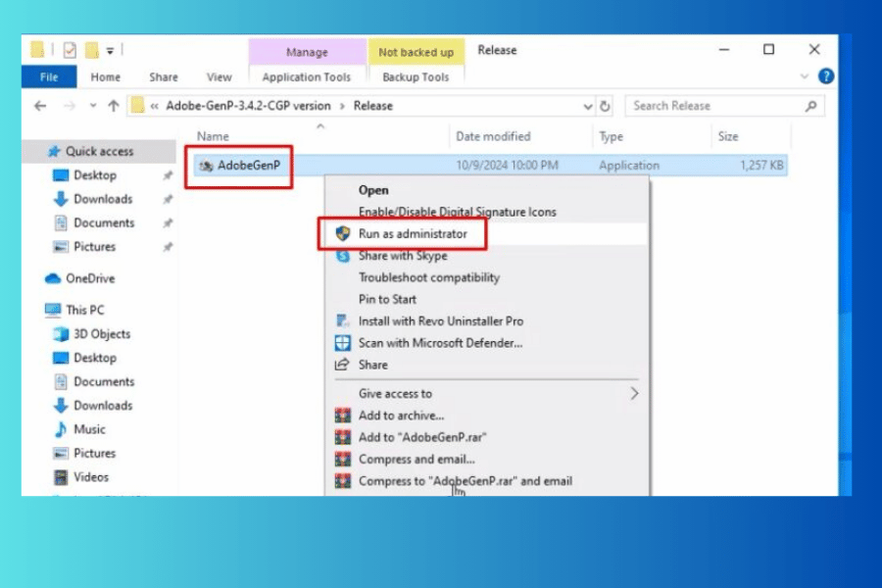Open the address bar history dropdown
The image size is (882, 588).
[x=588, y=106]
